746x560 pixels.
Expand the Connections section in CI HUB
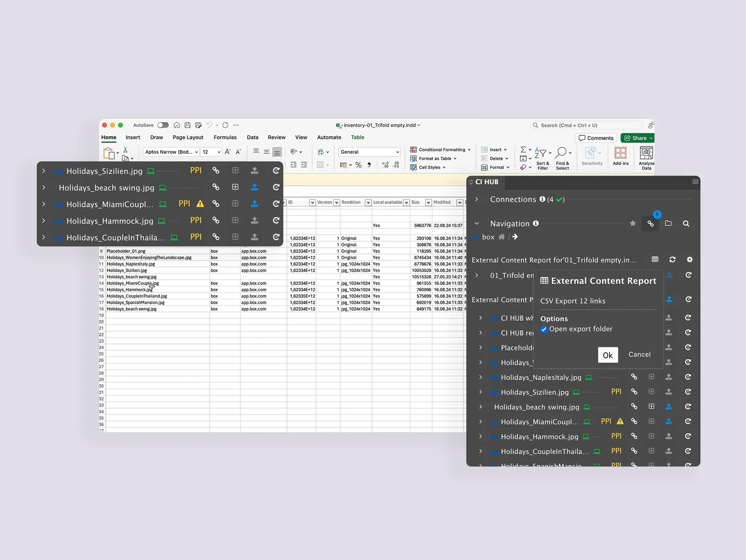pyautogui.click(x=477, y=199)
